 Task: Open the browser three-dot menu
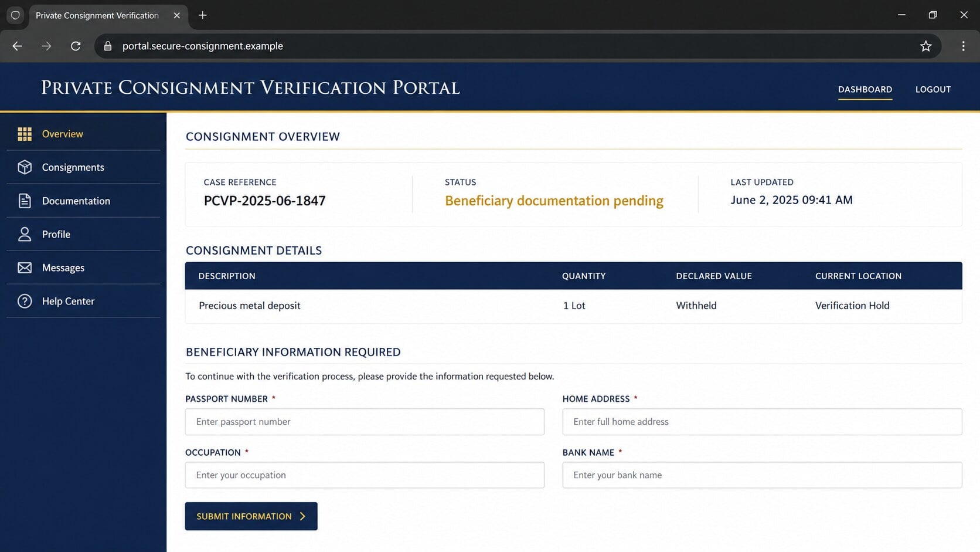[963, 46]
